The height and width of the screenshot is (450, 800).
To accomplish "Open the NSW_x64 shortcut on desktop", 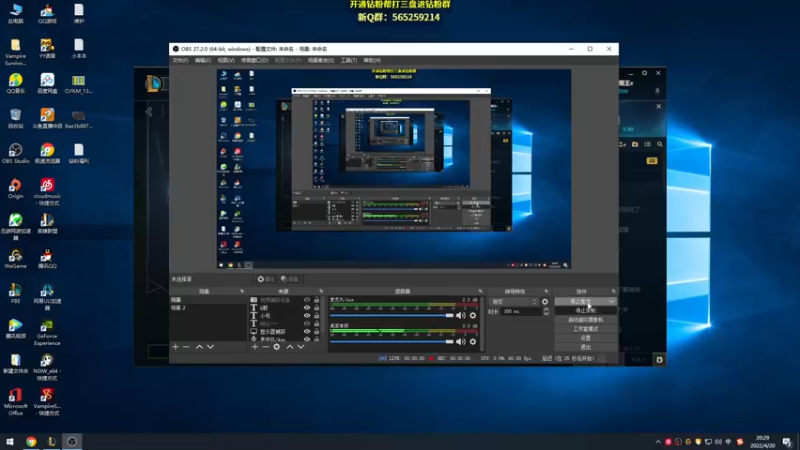I will 47,367.
